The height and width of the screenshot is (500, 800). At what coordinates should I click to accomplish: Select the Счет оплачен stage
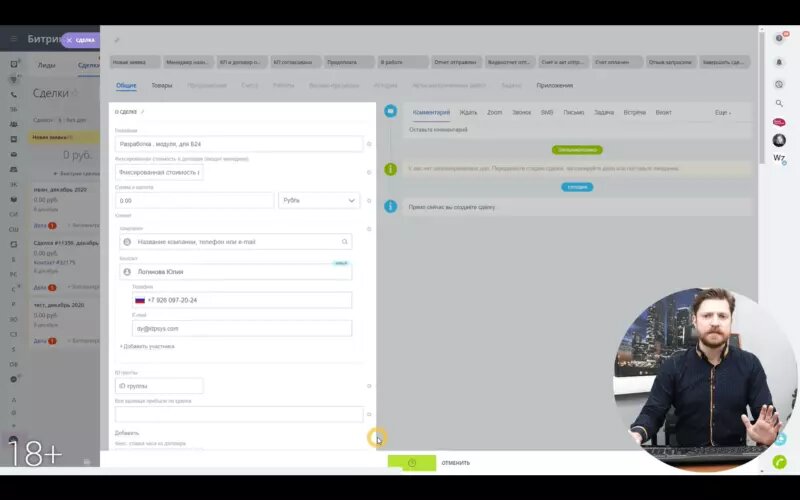point(617,62)
